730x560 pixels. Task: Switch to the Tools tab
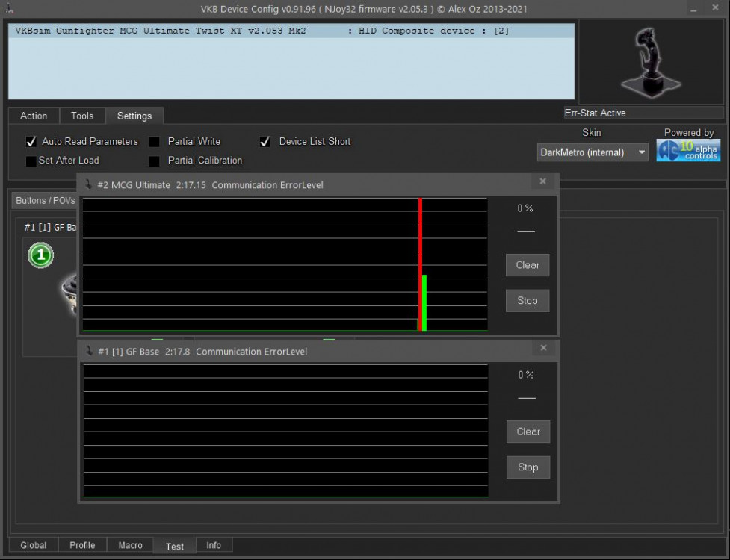[x=81, y=116]
